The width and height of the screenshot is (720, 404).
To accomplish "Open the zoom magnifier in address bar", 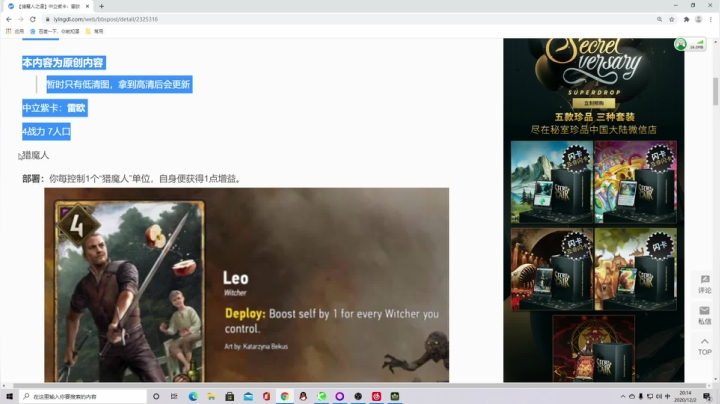I will (x=659, y=19).
